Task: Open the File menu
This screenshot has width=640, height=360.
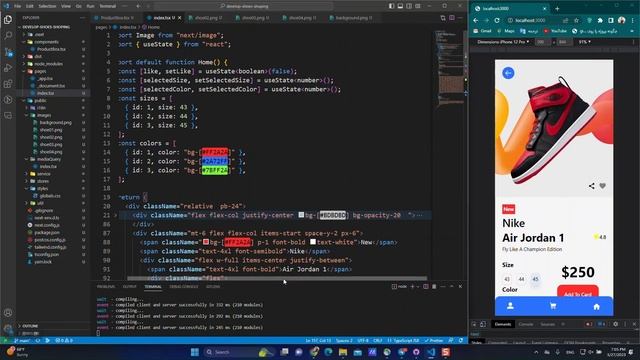Action: pyautogui.click(x=17, y=6)
